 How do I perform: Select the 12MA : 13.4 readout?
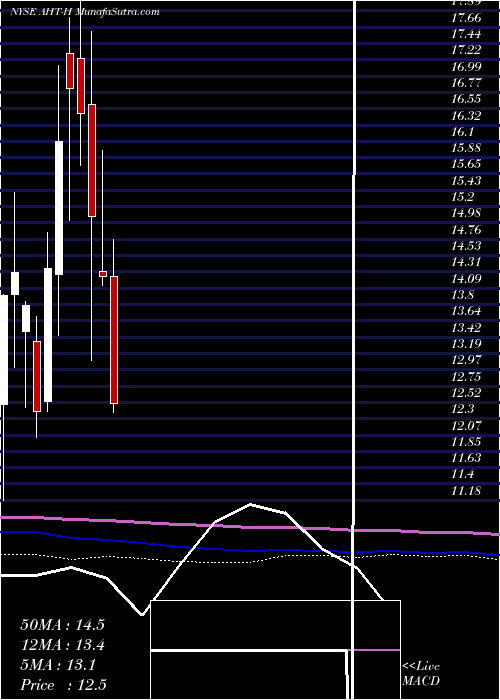tap(62, 645)
